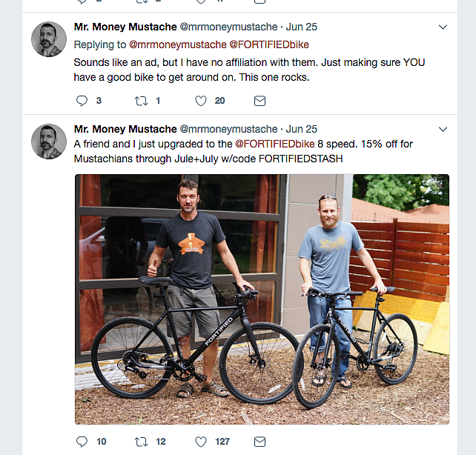Open @FORTIFIEDbike mention in reply line
476x455 pixels.
(x=268, y=44)
